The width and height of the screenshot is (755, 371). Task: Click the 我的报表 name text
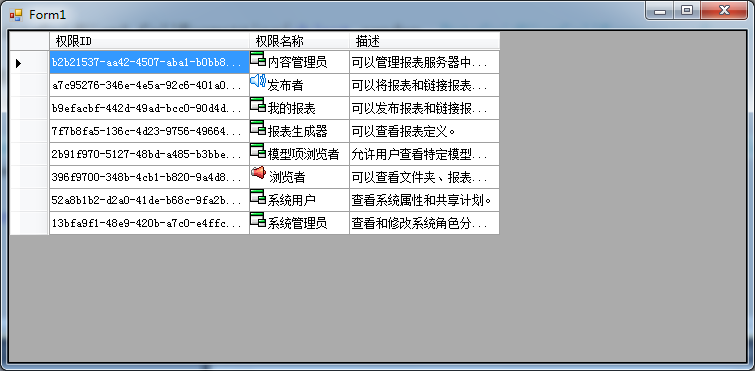(292, 108)
